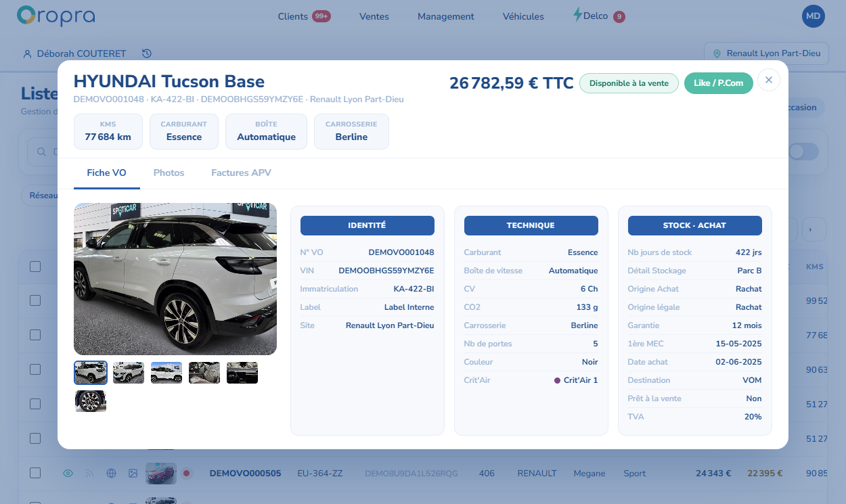The height and width of the screenshot is (504, 846).
Task: Click the KMS column header in table
Action: tap(815, 267)
